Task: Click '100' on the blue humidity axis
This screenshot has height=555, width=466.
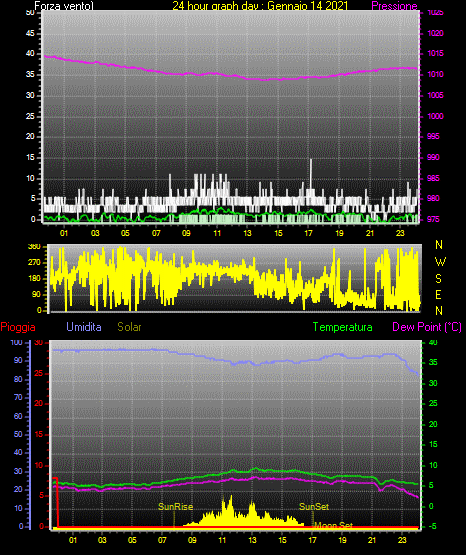Action: pos(16,342)
